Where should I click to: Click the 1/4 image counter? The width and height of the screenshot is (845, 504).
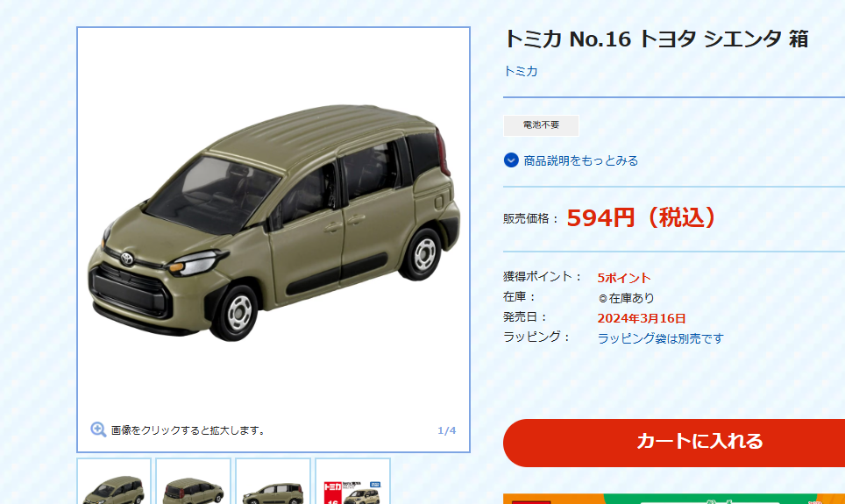(x=447, y=430)
